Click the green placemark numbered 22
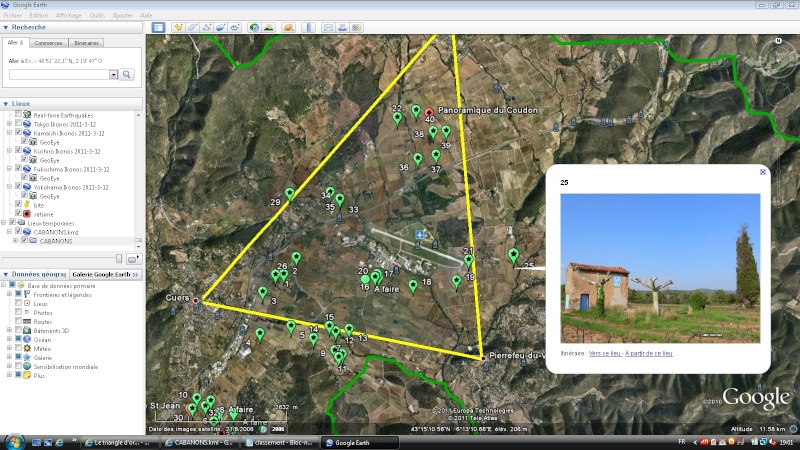 397,119
